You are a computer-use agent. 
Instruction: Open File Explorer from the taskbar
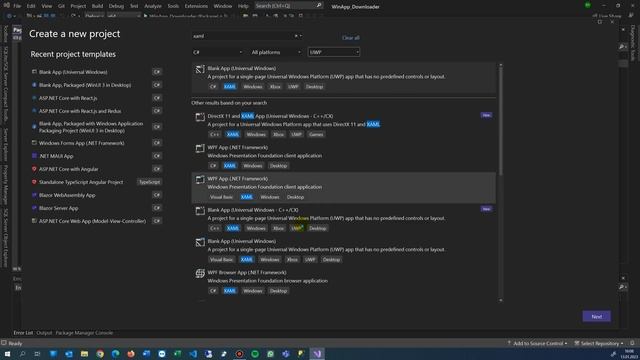click(84, 353)
